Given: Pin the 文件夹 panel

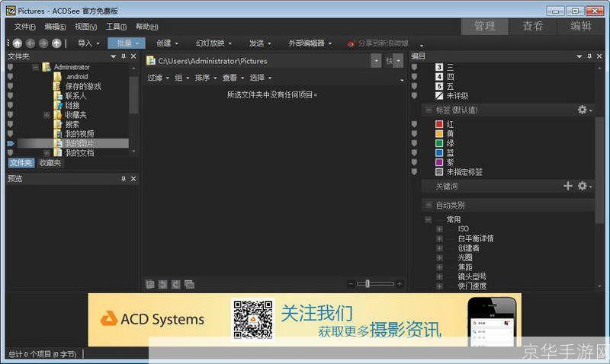Looking at the screenshot, I should click(124, 56).
